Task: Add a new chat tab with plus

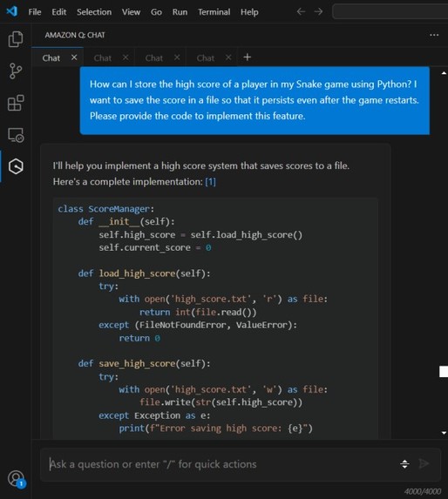Action: (247, 57)
